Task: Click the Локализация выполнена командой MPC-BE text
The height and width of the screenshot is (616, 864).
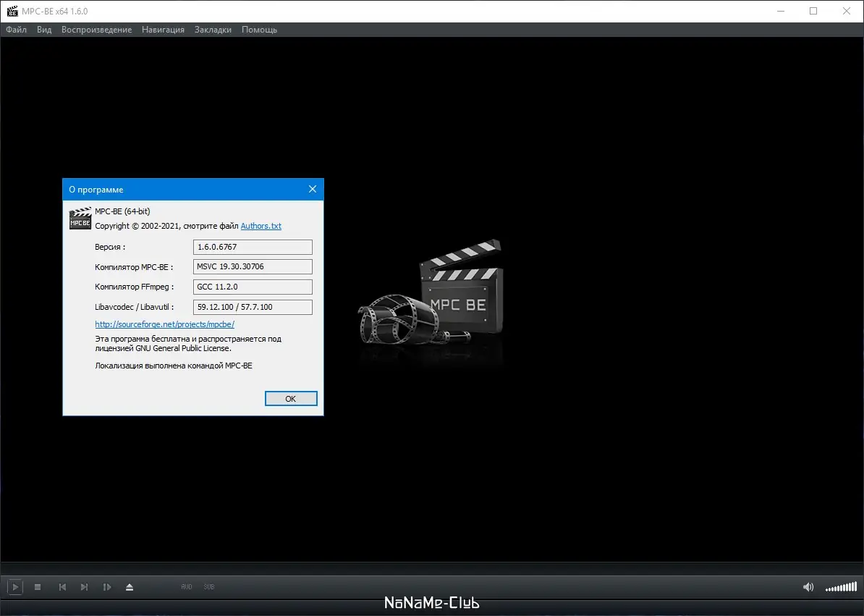Action: coord(174,366)
